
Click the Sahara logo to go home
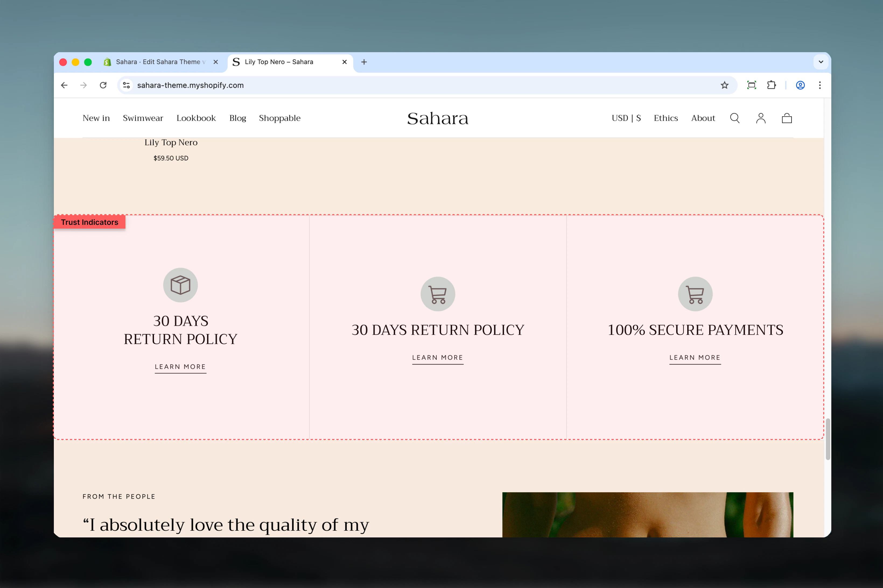pos(437,119)
